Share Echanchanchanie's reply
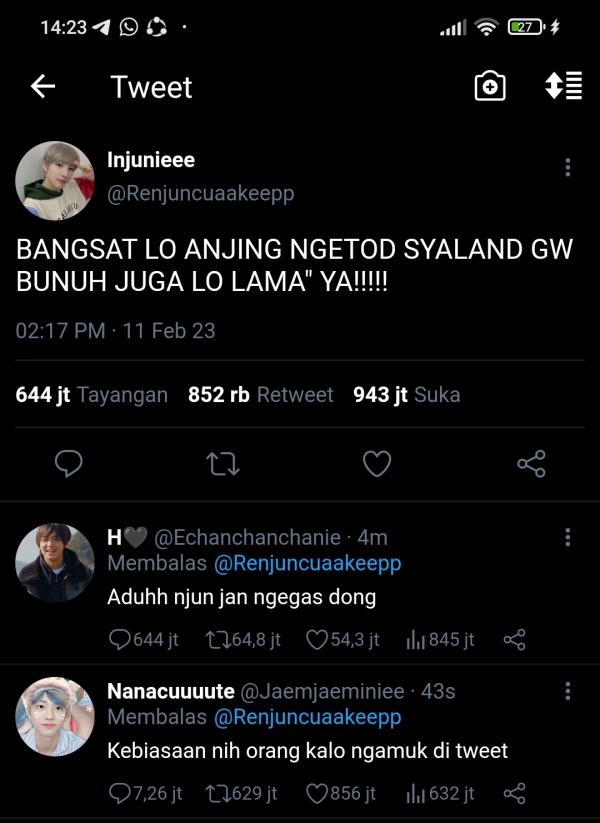 coord(515,640)
